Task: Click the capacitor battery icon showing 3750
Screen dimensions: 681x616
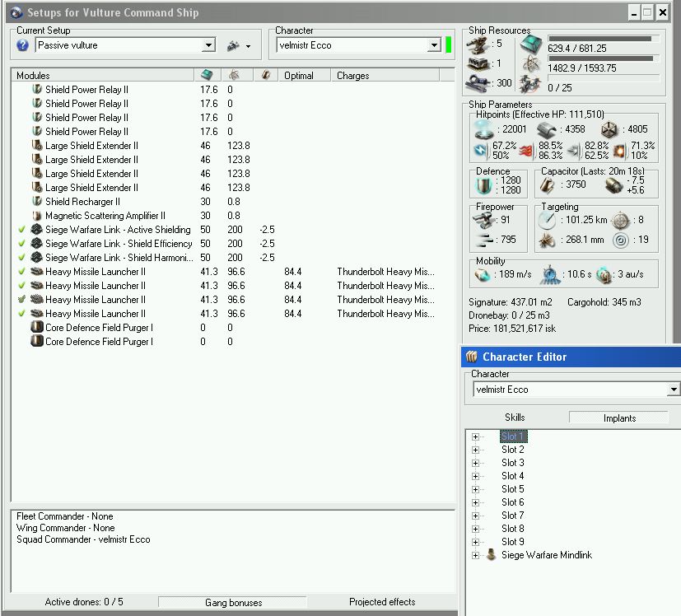Action: tap(548, 185)
